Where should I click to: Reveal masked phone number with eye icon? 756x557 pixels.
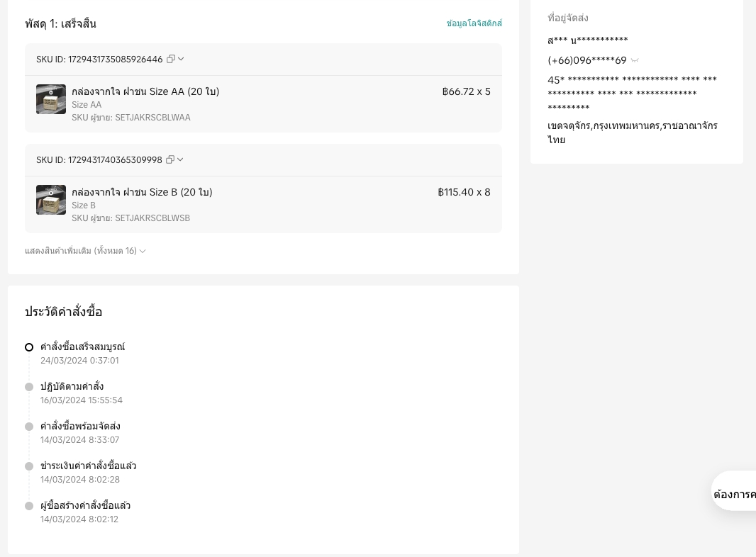(x=635, y=60)
